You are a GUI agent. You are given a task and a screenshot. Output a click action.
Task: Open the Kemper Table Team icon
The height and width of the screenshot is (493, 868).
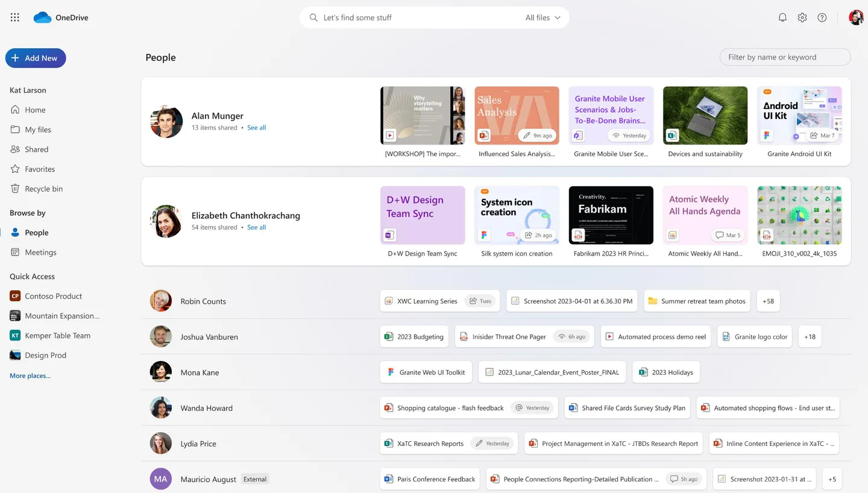[x=15, y=336]
